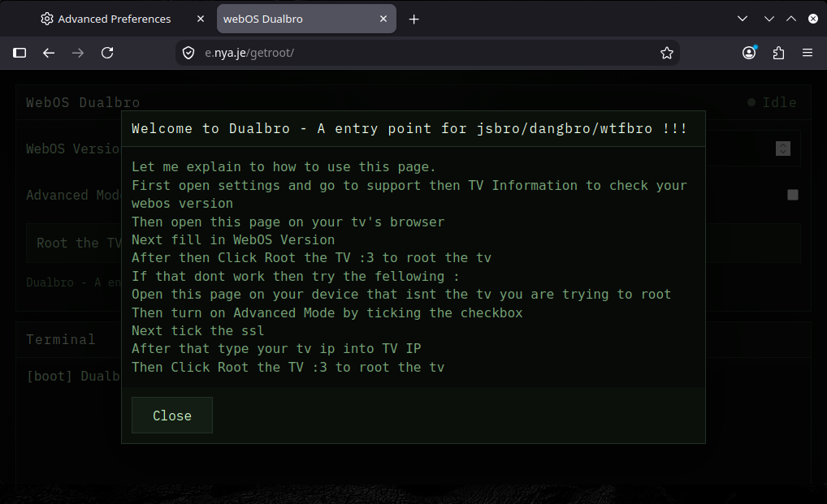Reload the current page

[x=107, y=53]
